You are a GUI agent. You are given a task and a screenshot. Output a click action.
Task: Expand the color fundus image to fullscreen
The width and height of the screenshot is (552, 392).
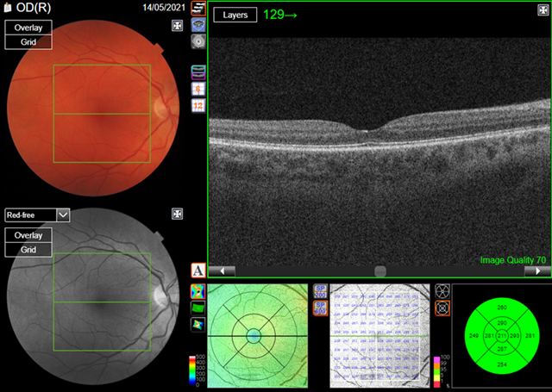click(x=177, y=25)
